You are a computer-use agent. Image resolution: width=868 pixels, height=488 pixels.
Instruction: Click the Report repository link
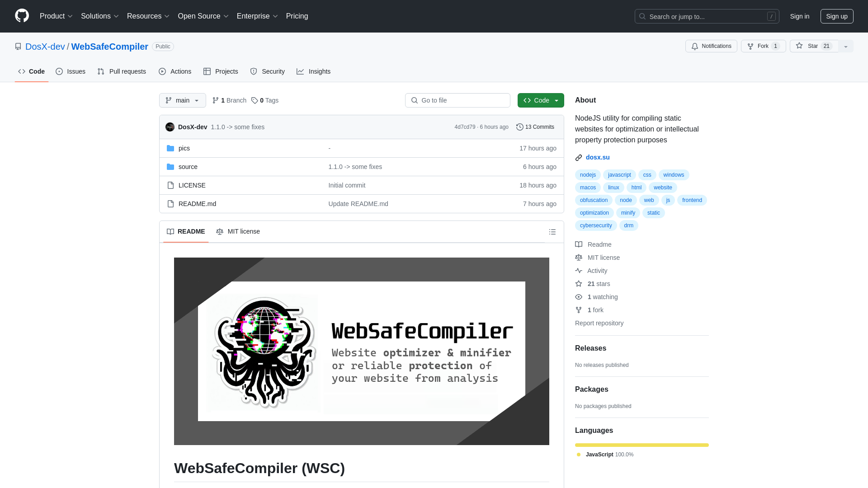click(599, 323)
